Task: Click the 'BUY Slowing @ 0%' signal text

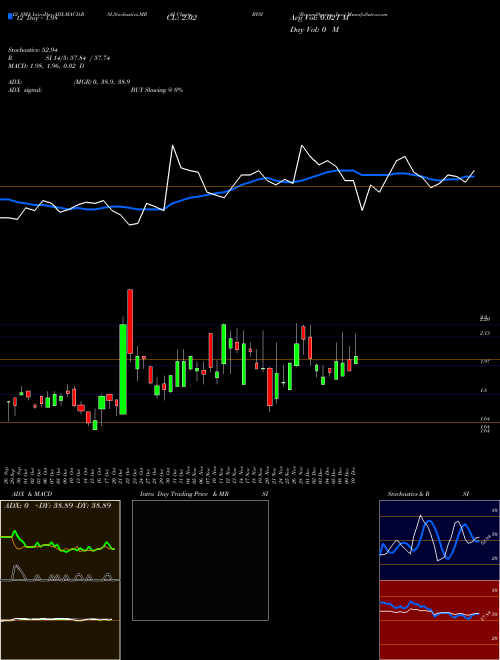Action: 157,90
